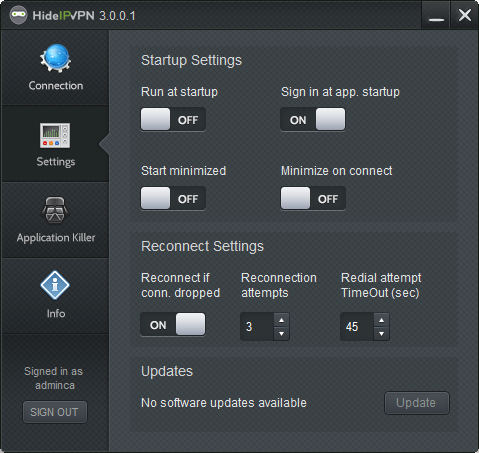
Task: Click the blue Info diamond icon
Action: tap(55, 285)
